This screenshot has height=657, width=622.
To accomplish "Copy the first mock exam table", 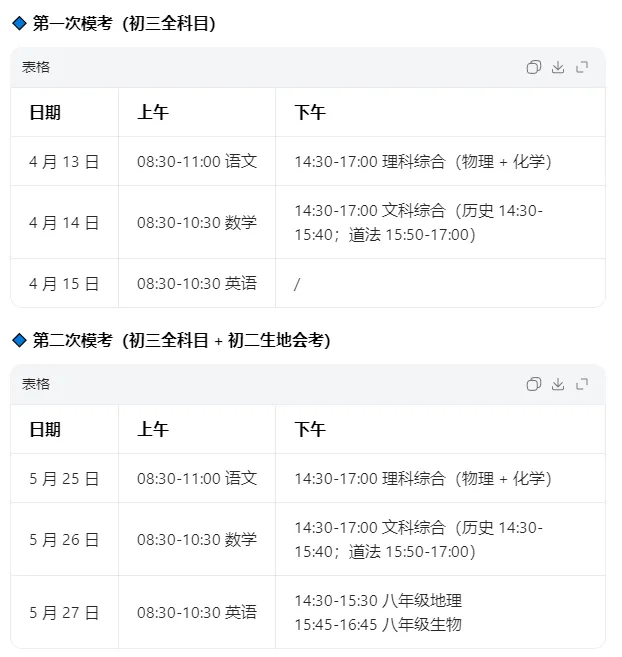I will tap(534, 67).
